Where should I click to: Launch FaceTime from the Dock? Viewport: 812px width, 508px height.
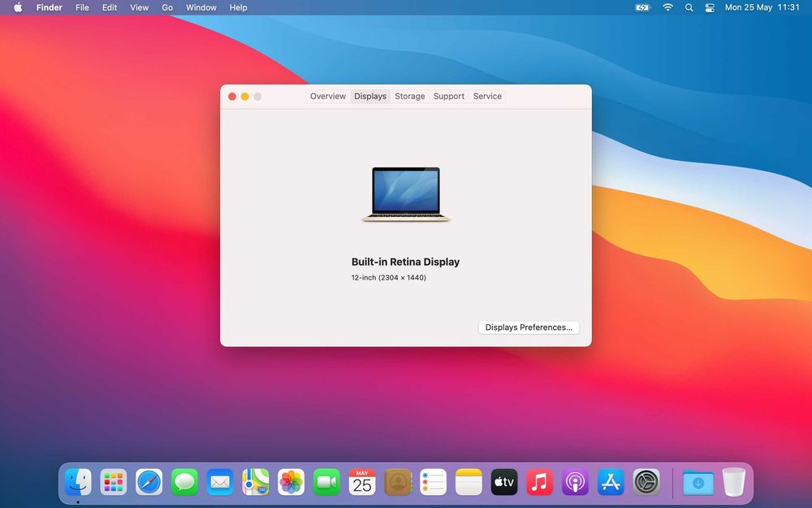tap(326, 482)
